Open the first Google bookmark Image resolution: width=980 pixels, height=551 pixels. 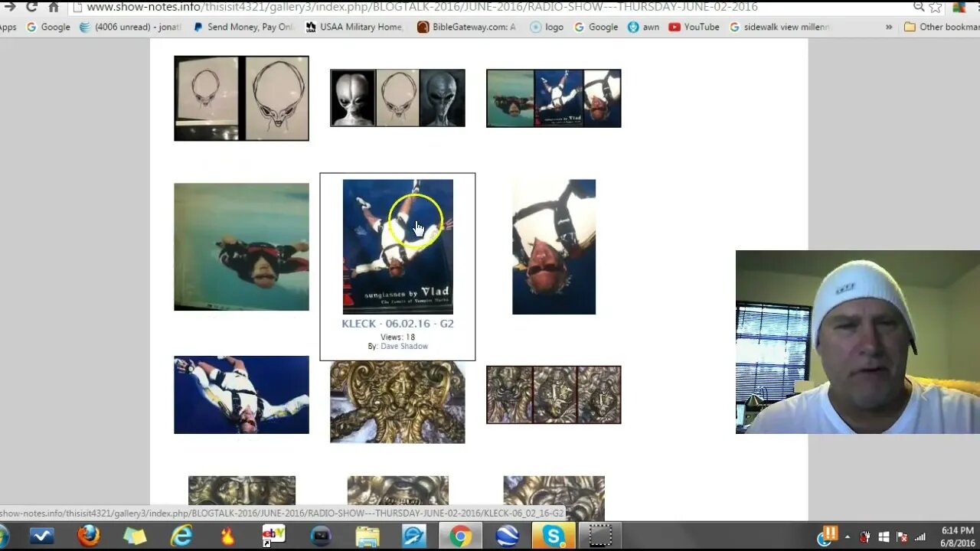click(x=48, y=27)
